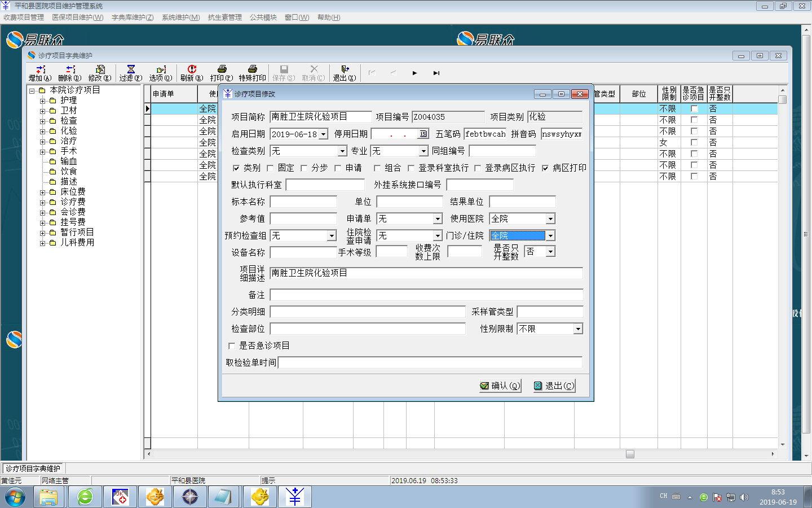Open the 选项 (Options) toolbar icon
The image size is (812, 508).
(x=161, y=73)
